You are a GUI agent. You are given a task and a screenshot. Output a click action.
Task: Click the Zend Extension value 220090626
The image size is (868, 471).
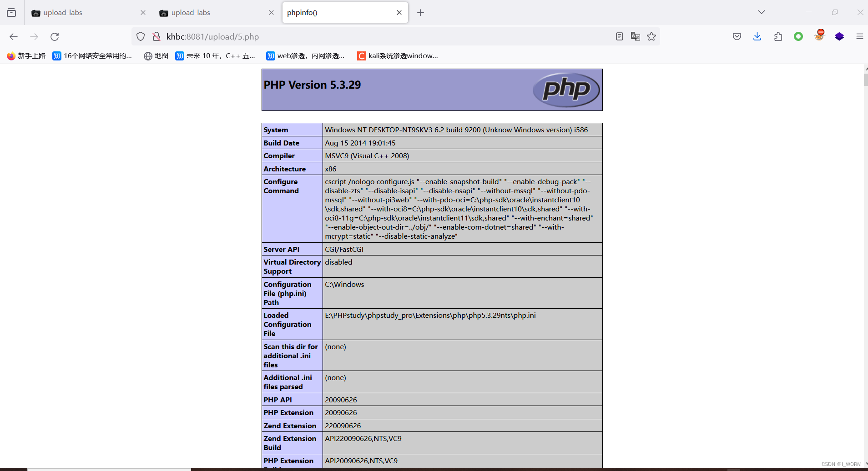(343, 426)
